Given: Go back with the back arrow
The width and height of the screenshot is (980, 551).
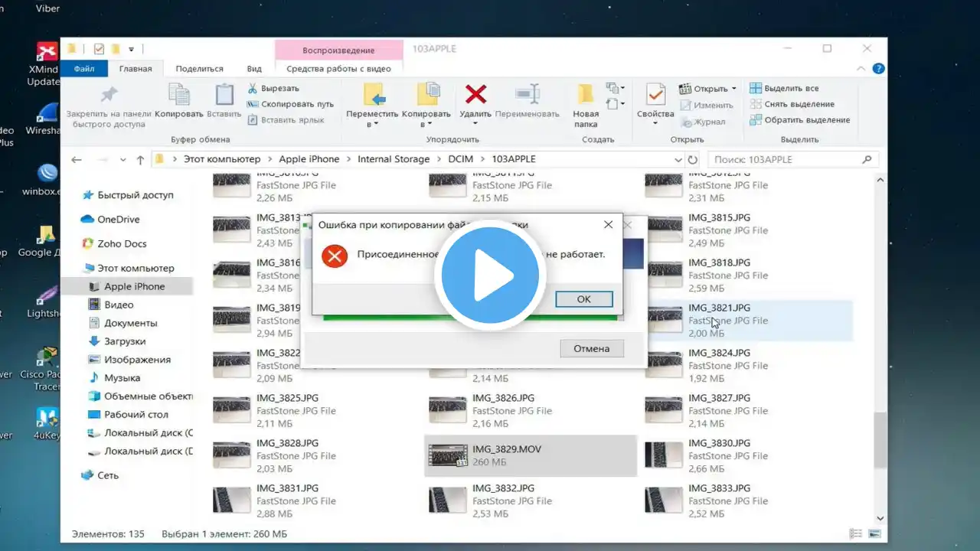Looking at the screenshot, I should point(76,159).
